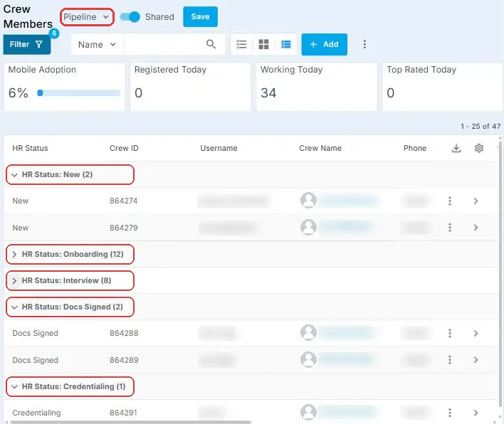Open table column settings gear
The image size is (504, 424).
point(478,148)
